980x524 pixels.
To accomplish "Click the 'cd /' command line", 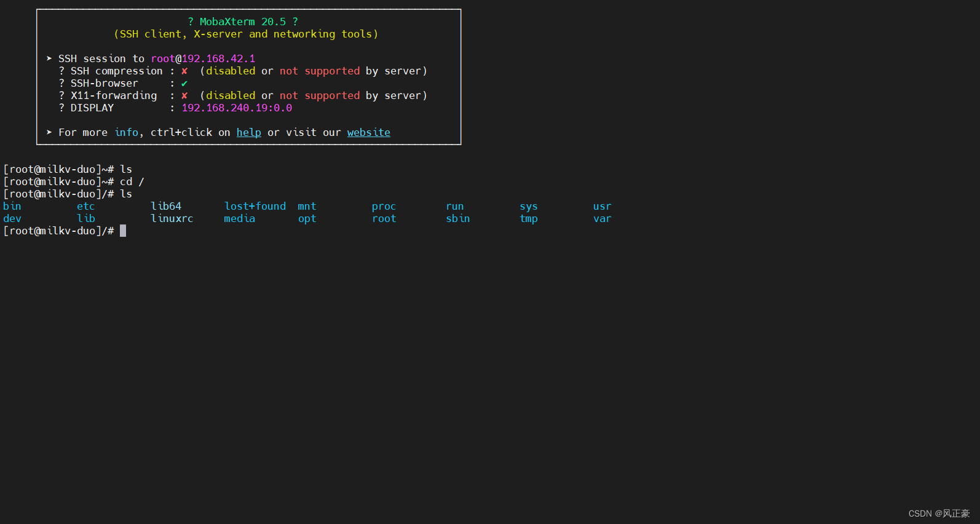I will 74,181.
